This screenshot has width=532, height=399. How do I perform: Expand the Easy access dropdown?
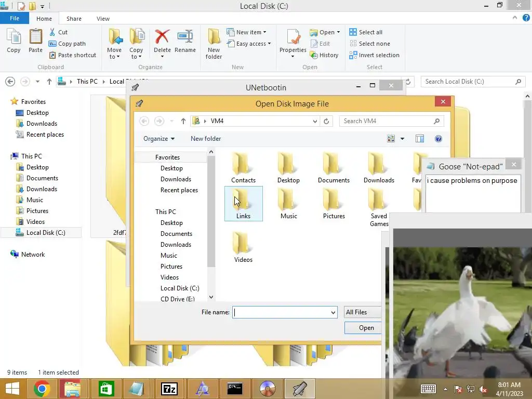pos(249,44)
